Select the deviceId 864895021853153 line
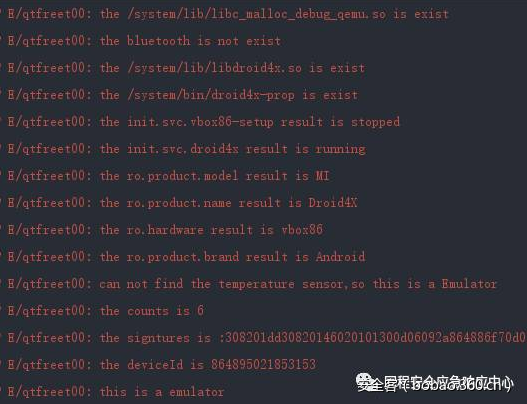Image resolution: width=527 pixels, height=404 pixels. point(162,365)
